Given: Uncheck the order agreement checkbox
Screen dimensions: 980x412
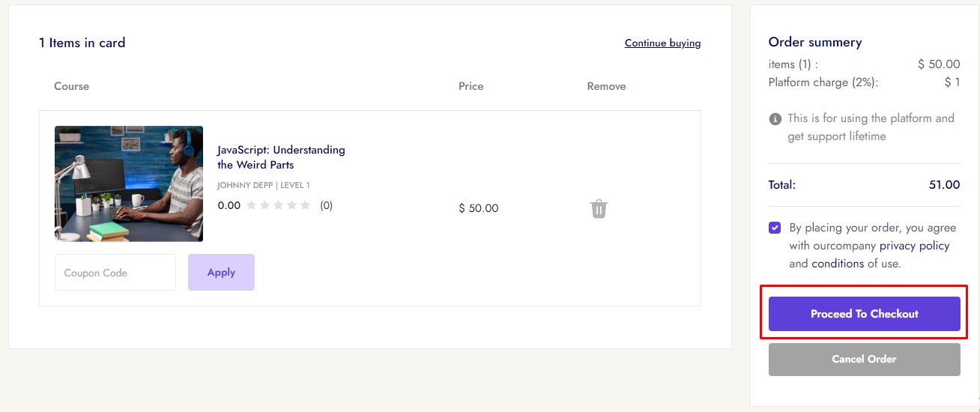Looking at the screenshot, I should pyautogui.click(x=775, y=228).
